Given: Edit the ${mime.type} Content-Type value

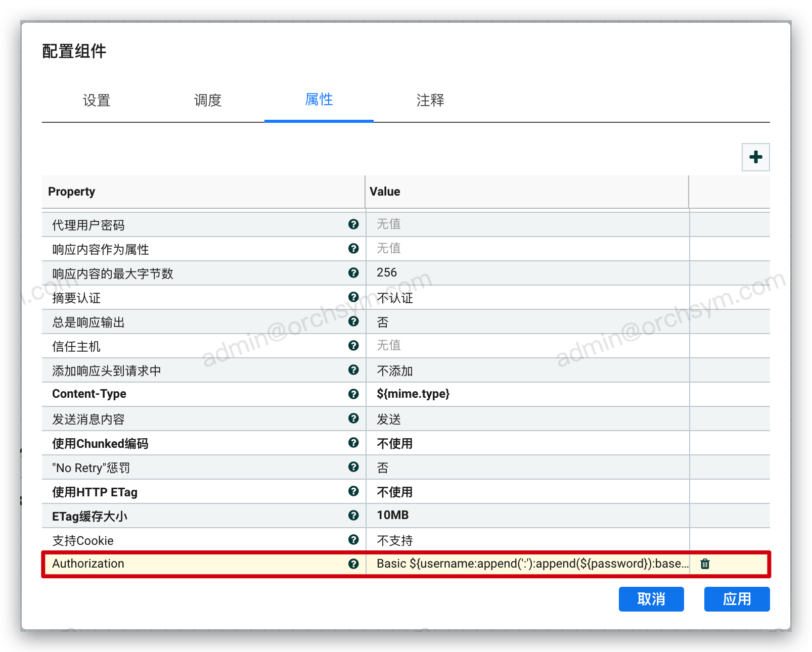Looking at the screenshot, I should (x=527, y=394).
